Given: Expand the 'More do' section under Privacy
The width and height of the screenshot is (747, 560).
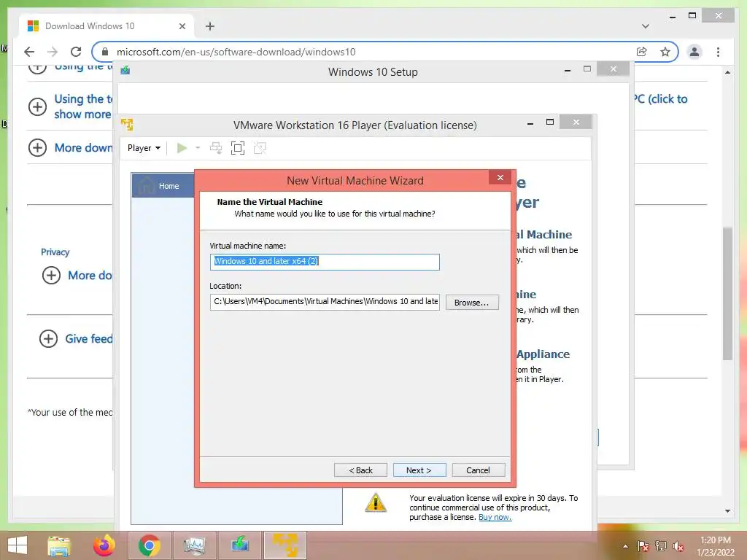Looking at the screenshot, I should pos(52,275).
